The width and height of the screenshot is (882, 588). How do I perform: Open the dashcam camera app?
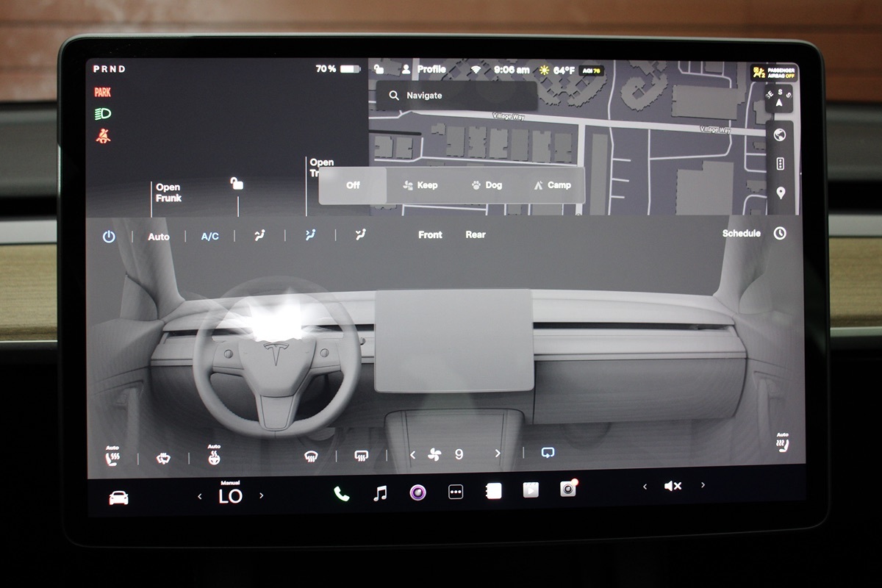click(x=568, y=489)
